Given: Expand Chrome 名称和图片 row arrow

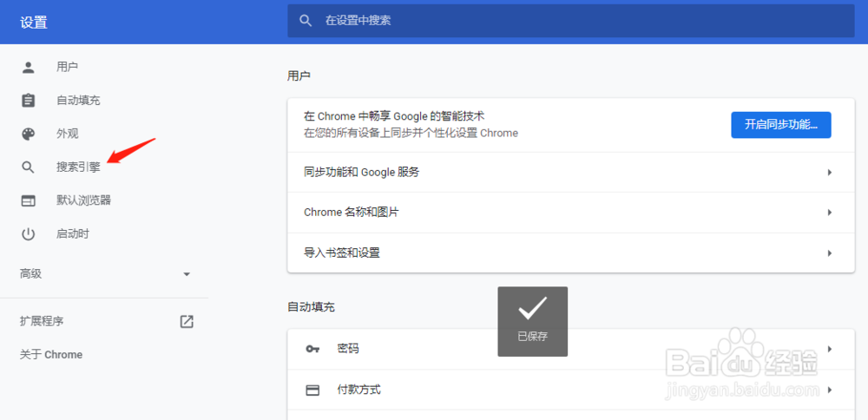Looking at the screenshot, I should coord(829,213).
